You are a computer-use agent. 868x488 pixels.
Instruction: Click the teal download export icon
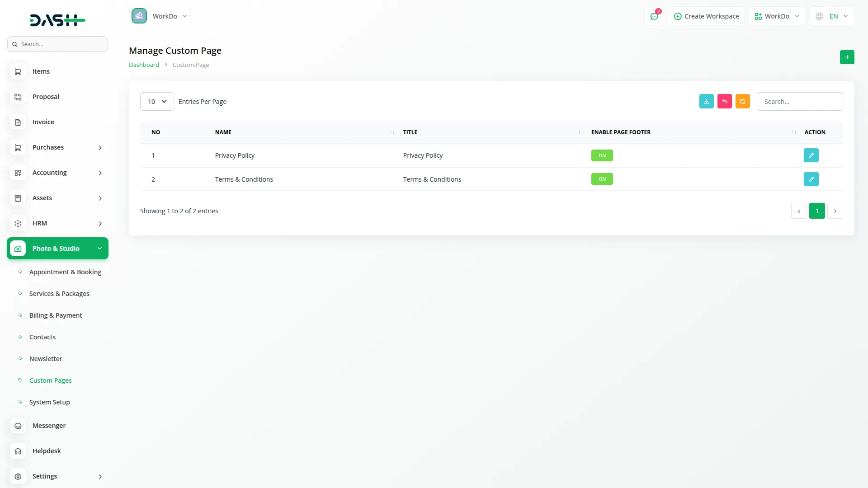pos(706,102)
